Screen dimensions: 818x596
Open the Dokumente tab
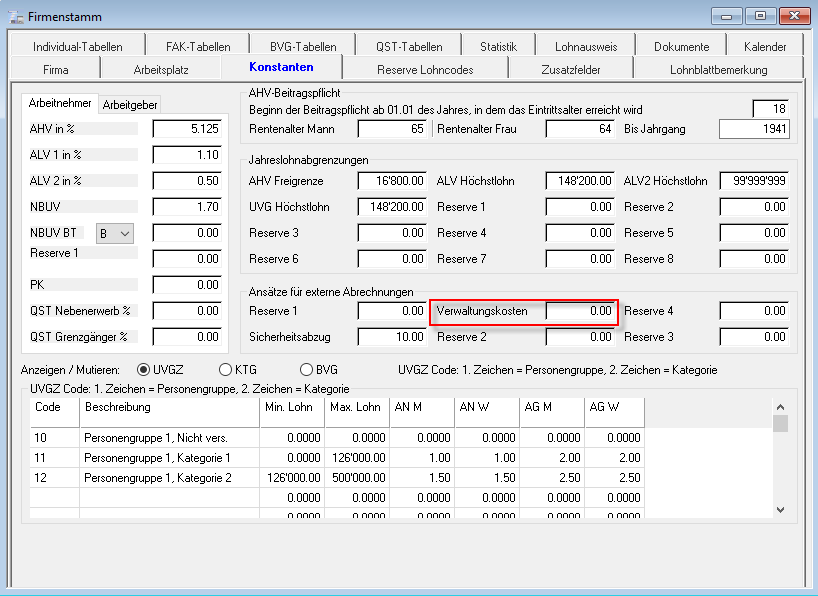pyautogui.click(x=681, y=46)
